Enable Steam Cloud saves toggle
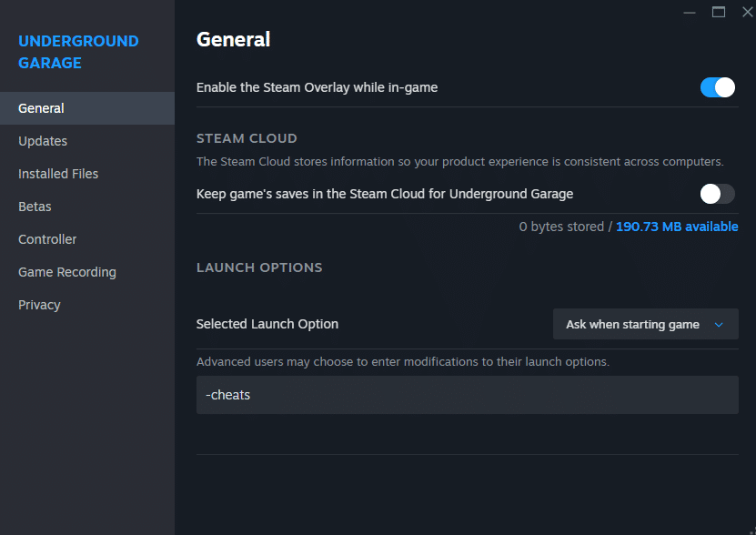This screenshot has width=756, height=535. pyautogui.click(x=718, y=194)
